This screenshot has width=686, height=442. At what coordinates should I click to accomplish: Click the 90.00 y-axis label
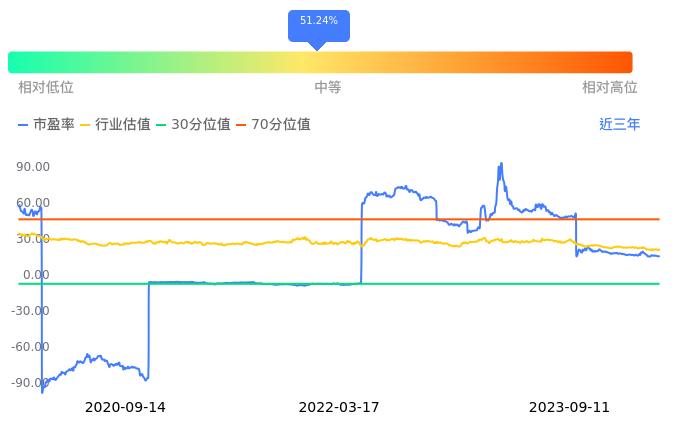click(x=33, y=167)
